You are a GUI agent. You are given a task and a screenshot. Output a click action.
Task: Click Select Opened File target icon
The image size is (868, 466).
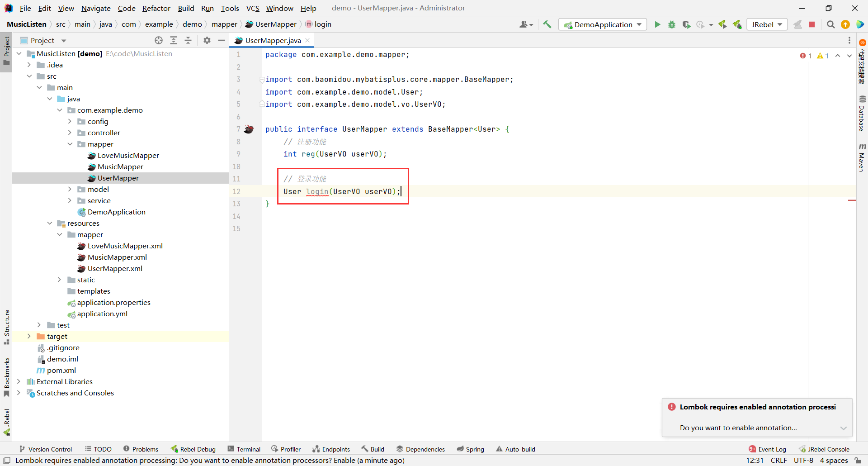click(x=159, y=40)
